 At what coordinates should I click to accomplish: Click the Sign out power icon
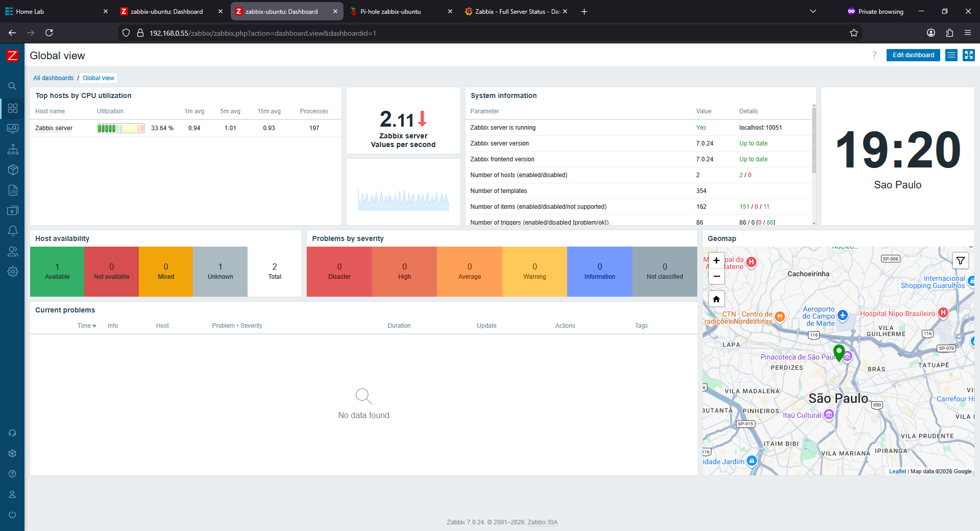point(12,515)
